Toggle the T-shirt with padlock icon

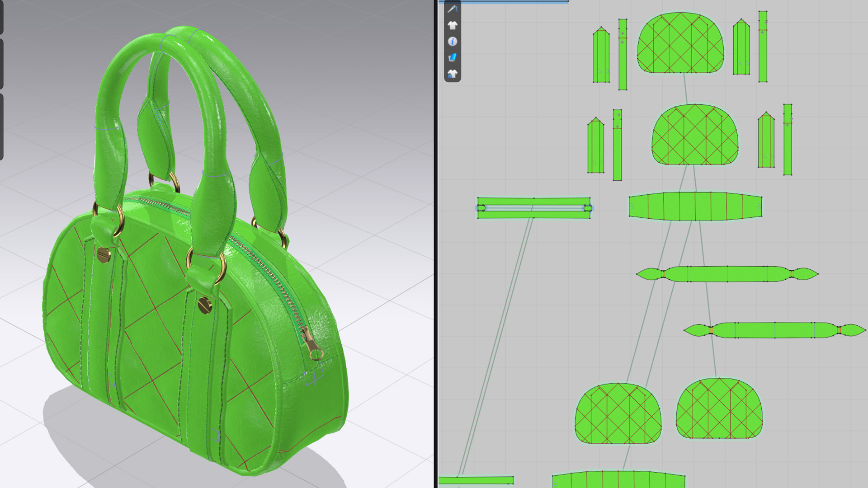coord(453,74)
